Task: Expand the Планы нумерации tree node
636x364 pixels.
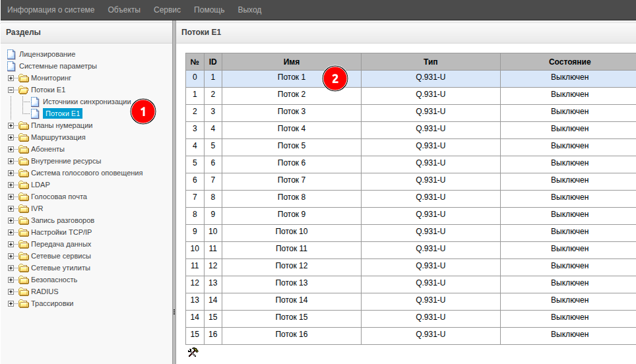Action: pos(11,125)
